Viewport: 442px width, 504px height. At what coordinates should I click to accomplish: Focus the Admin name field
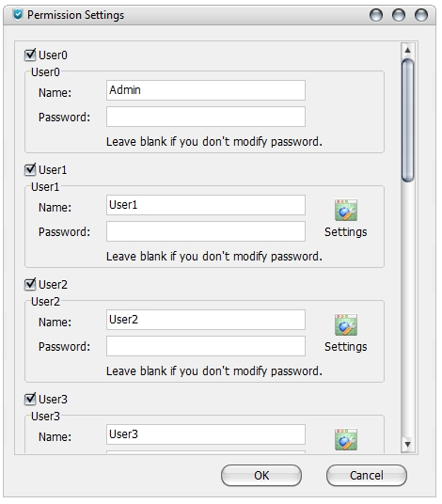pos(206,90)
